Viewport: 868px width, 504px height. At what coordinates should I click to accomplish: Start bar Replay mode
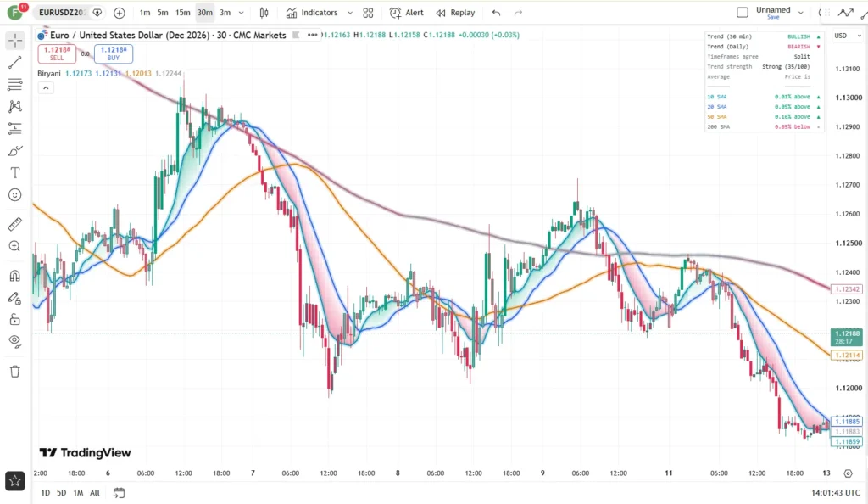[x=455, y=13]
